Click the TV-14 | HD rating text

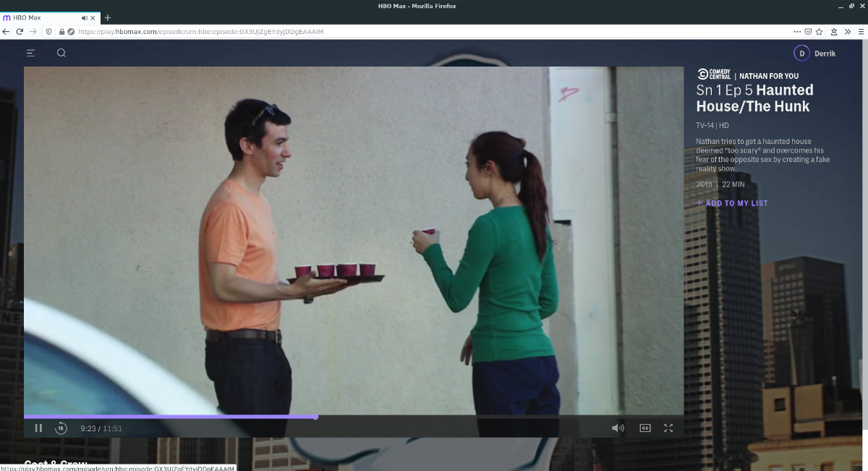(x=712, y=125)
